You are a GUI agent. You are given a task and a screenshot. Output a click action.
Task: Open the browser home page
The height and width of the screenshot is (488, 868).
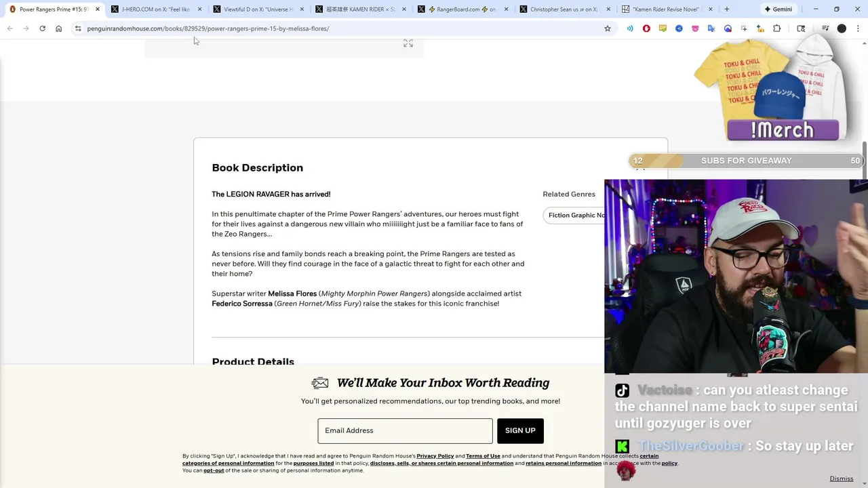(x=58, y=28)
